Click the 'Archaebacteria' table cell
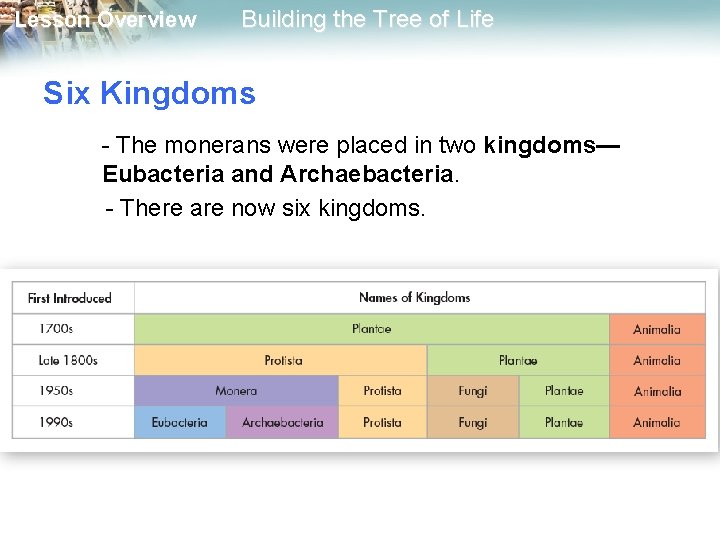The image size is (720, 540). [x=282, y=422]
